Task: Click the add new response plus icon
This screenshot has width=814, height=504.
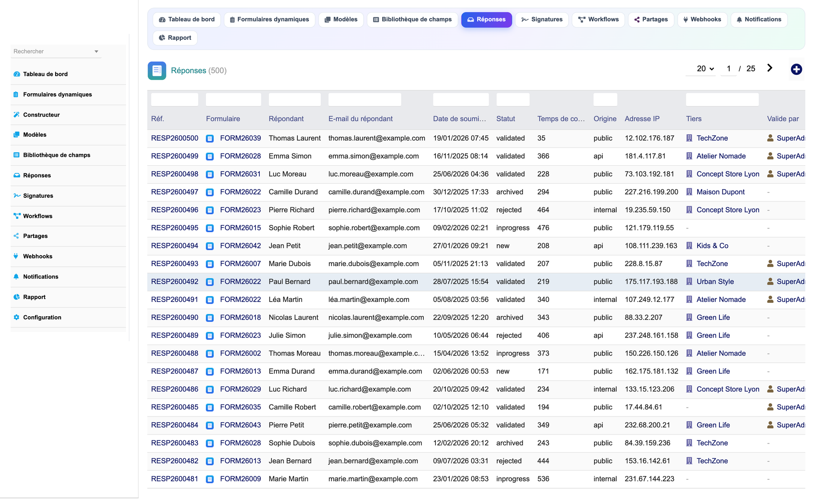Action: (796, 69)
